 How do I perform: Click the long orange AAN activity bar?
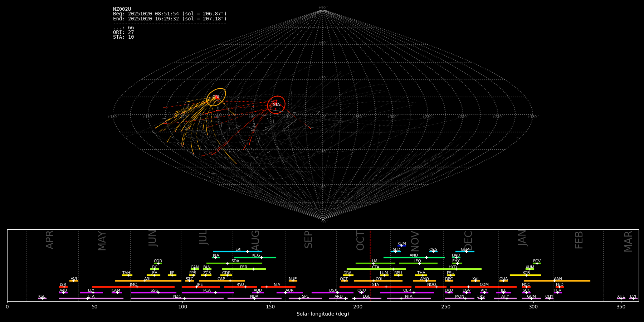pyautogui.click(x=557, y=281)
